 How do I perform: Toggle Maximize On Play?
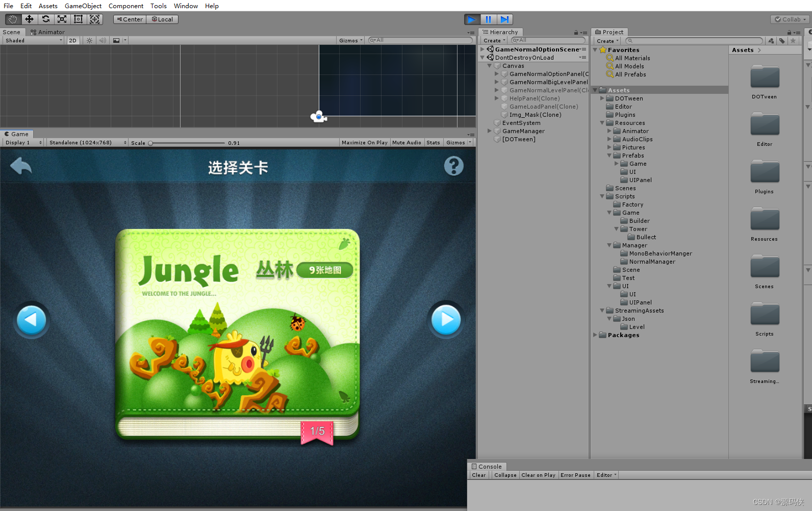(x=364, y=143)
